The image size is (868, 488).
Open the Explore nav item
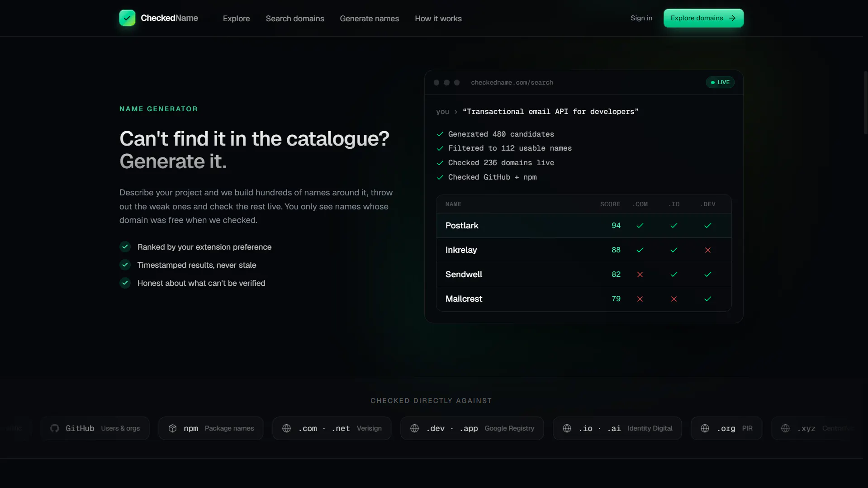[236, 19]
